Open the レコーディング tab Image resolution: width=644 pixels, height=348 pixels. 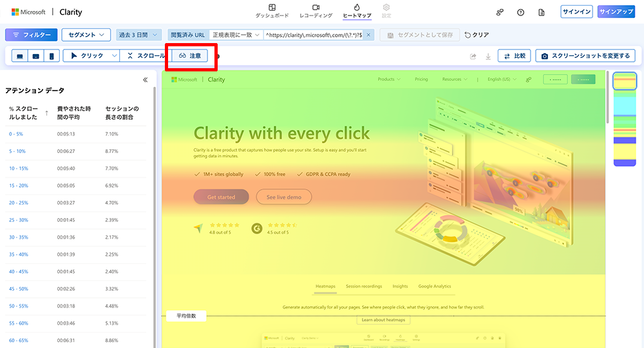(316, 11)
